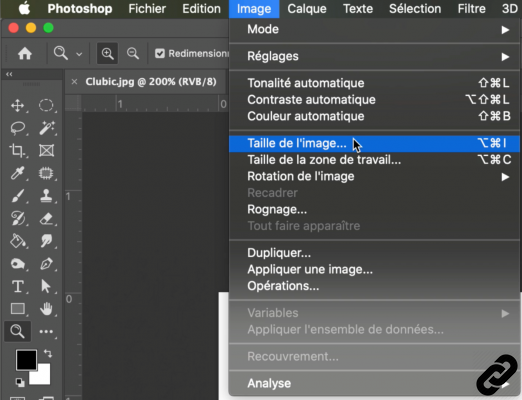Select the Paint Bucket tool
Image resolution: width=522 pixels, height=400 pixels.
click(17, 241)
